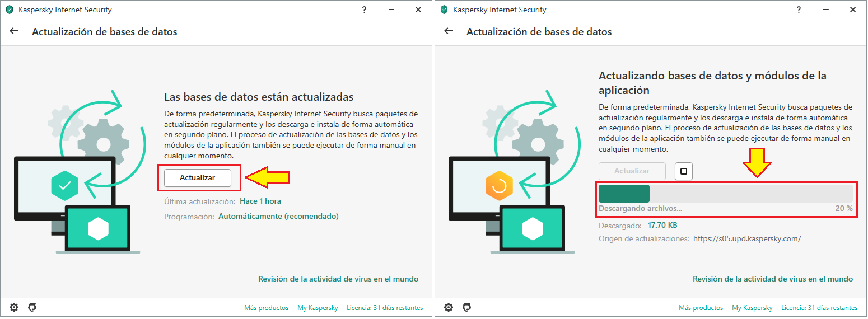Click the Actualizar button in left window

click(x=197, y=177)
